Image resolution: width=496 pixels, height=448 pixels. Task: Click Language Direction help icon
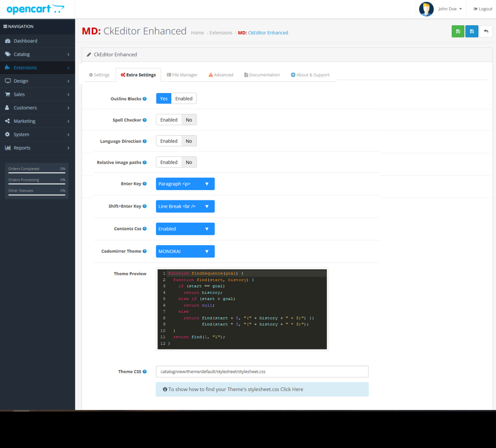point(145,141)
